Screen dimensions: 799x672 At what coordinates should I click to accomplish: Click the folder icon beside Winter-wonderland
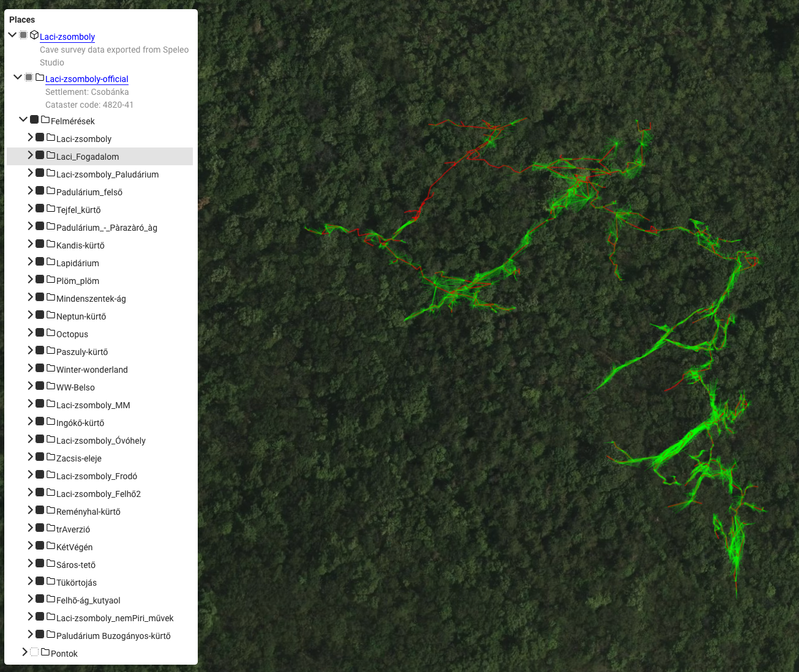(x=51, y=368)
